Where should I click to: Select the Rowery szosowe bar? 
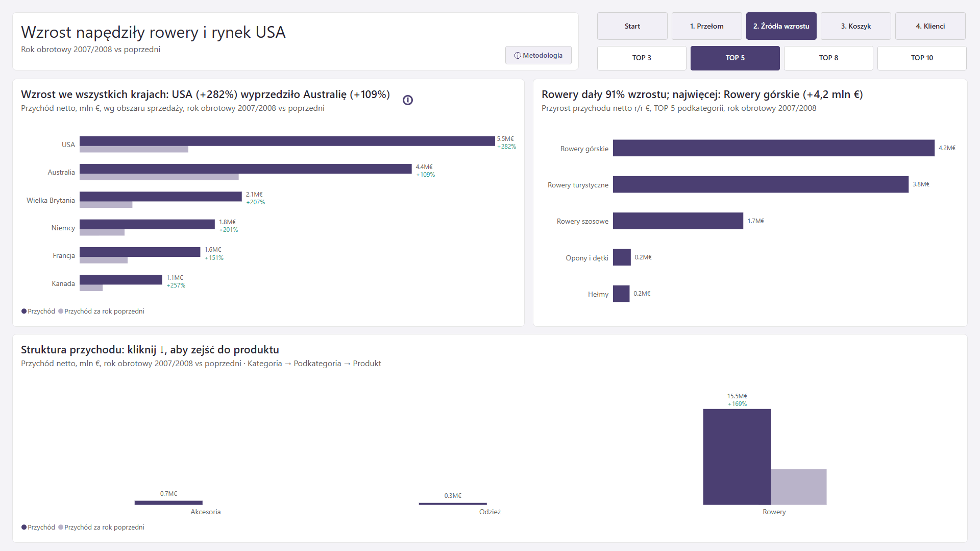pos(678,221)
